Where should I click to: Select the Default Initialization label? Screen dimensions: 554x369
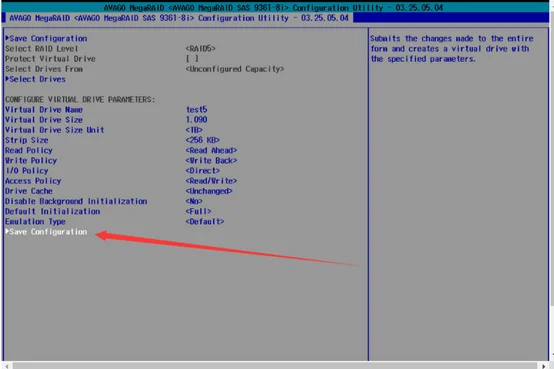[53, 211]
